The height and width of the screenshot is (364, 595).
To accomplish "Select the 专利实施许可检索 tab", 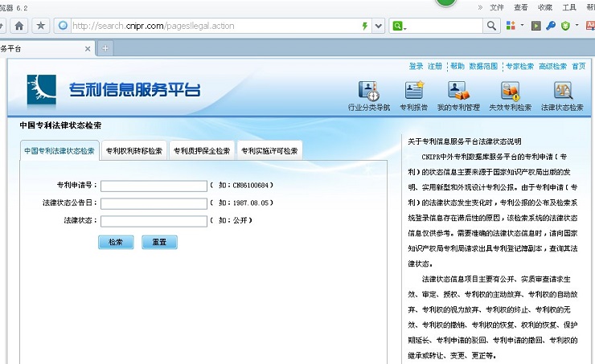I will tap(269, 150).
